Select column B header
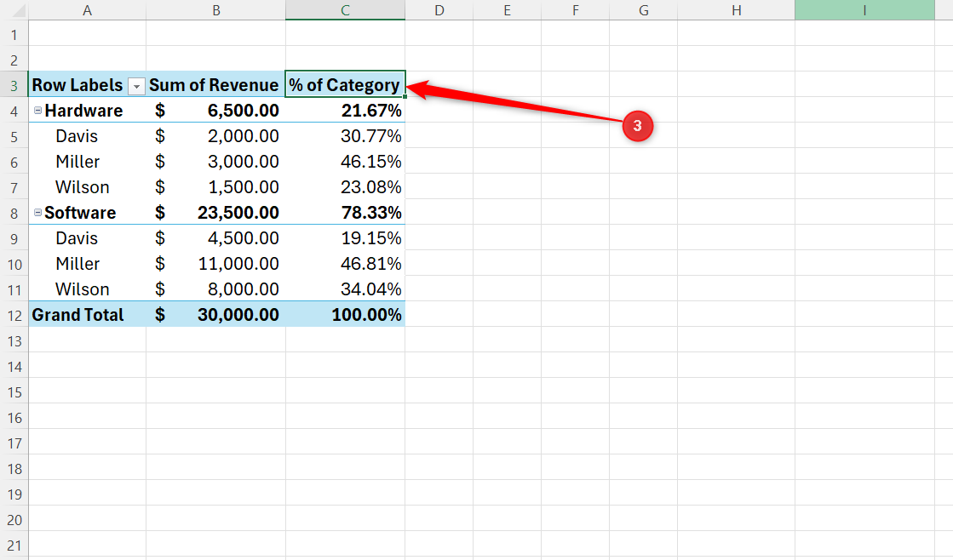 pyautogui.click(x=215, y=10)
